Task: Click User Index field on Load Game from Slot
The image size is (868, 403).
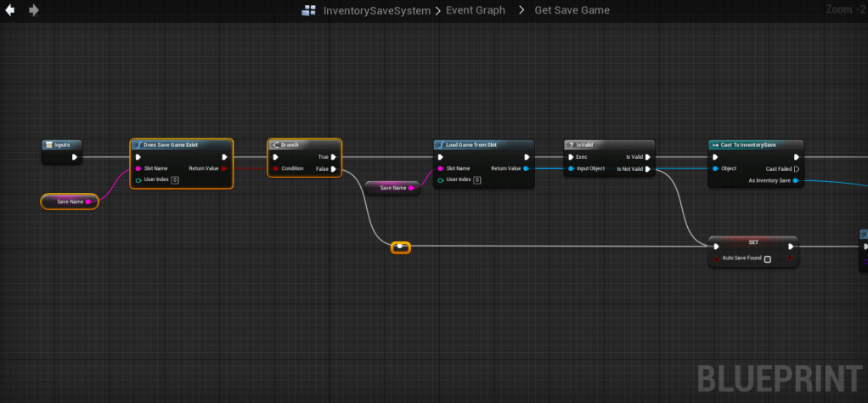Action: click(476, 180)
